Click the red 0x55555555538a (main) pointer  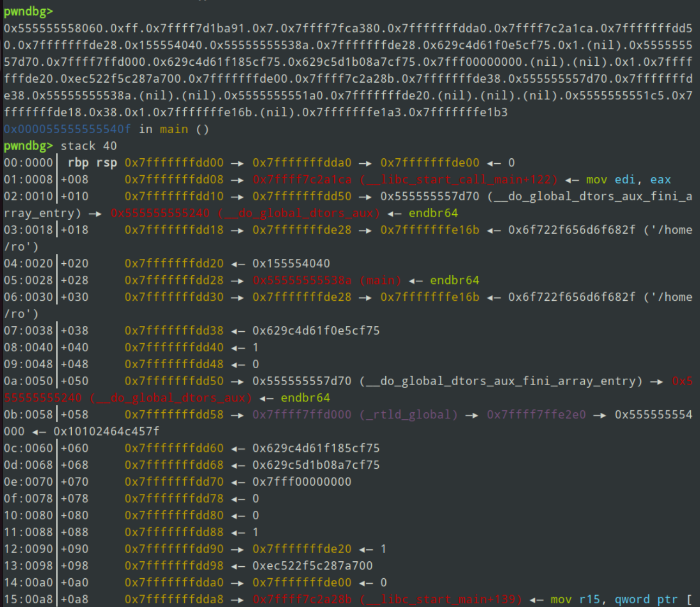point(327,280)
